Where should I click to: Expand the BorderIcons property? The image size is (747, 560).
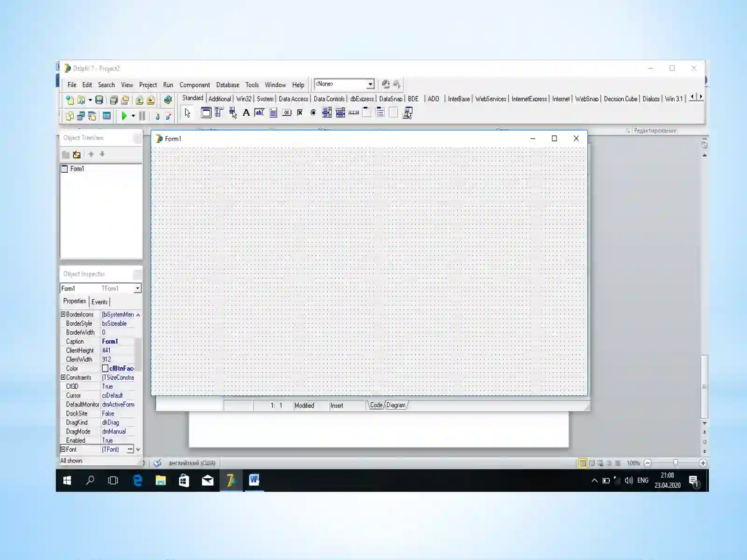point(63,315)
